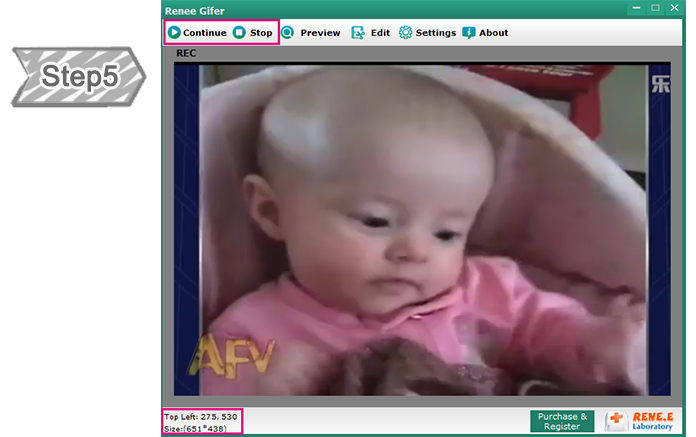Open About via its text label
Screen dimensions: 696x437
tap(493, 33)
